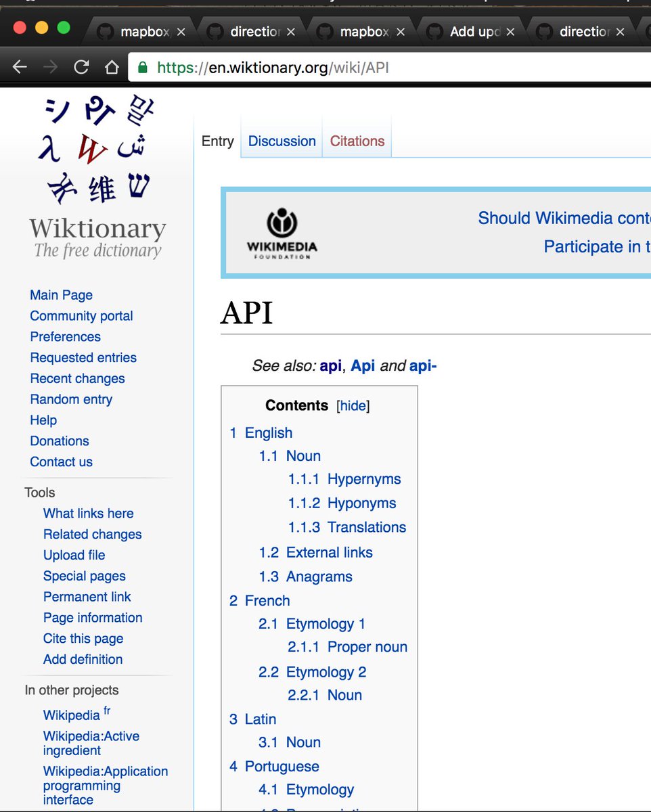Open Preferences in sidebar

65,337
